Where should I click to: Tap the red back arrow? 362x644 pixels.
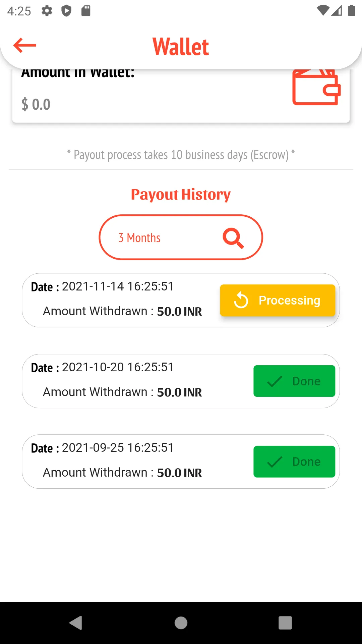[25, 45]
